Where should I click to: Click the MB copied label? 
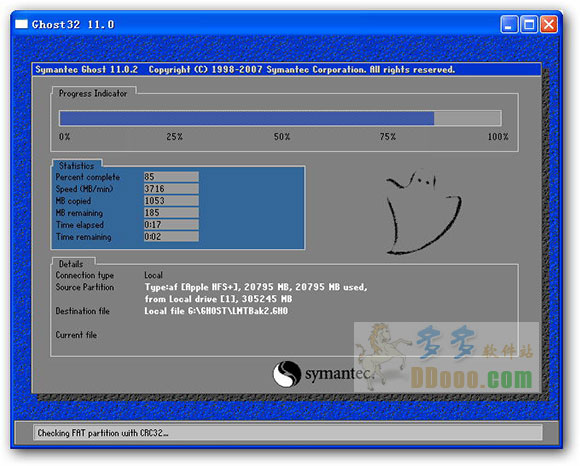coord(73,201)
